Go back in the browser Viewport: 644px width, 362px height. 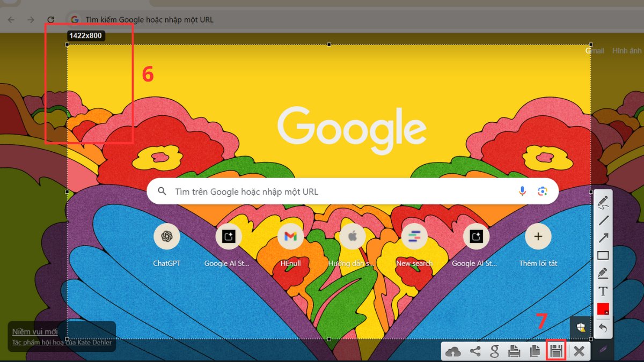[11, 20]
